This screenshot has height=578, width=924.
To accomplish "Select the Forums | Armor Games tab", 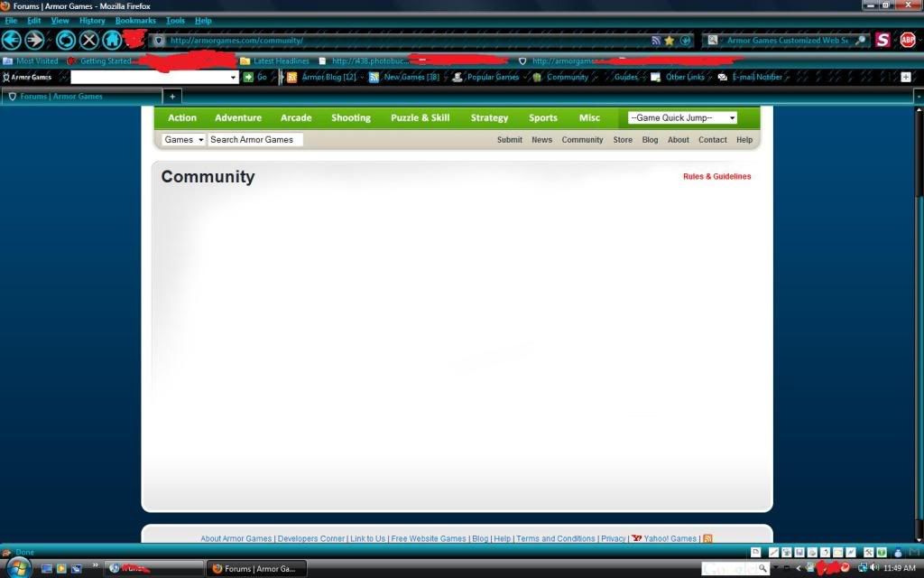I will pyautogui.click(x=82, y=96).
